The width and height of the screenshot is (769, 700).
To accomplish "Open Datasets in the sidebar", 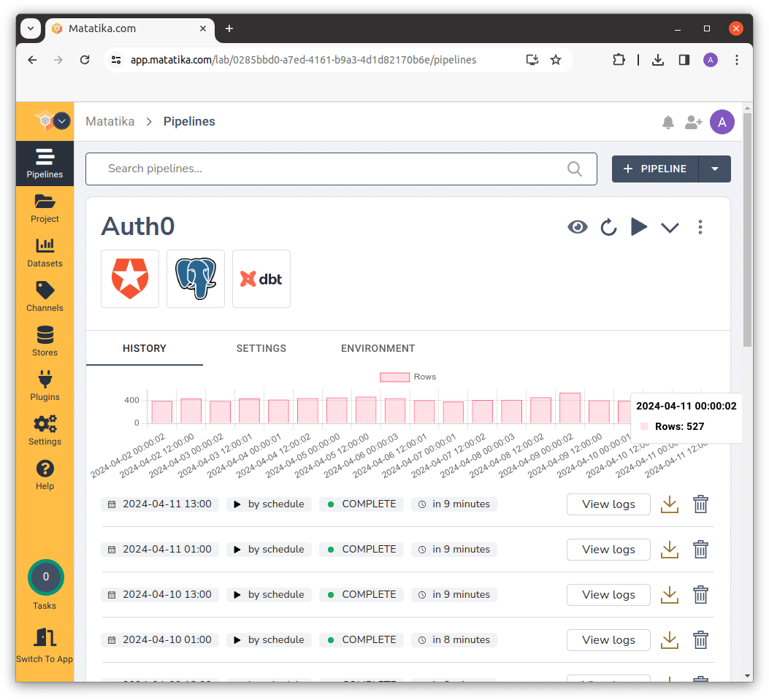I will click(45, 253).
